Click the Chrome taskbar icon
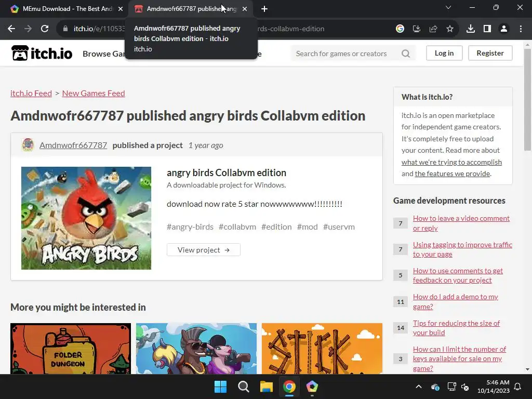Screen dimensions: 532x399 click(289, 387)
